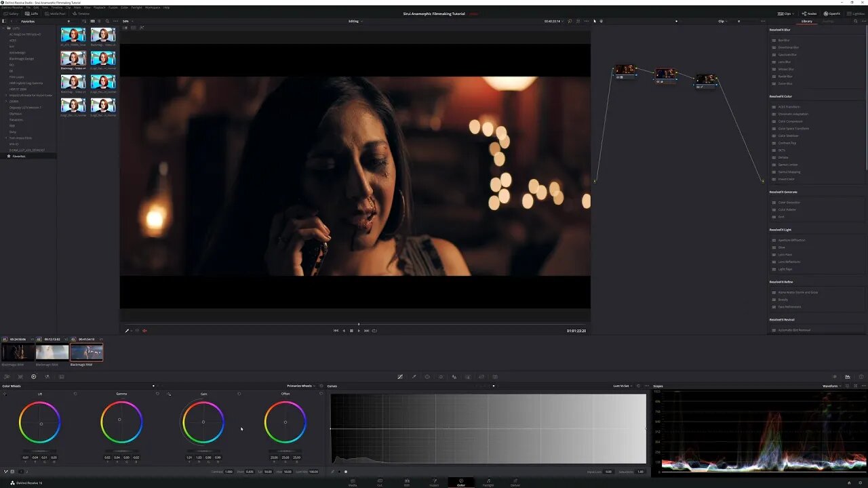Select the third Blackmagic RAW clip thumbnail

point(87,352)
